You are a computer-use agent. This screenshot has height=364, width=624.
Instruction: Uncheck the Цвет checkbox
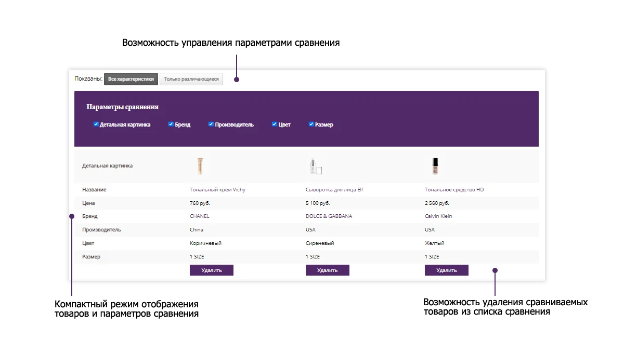[275, 124]
